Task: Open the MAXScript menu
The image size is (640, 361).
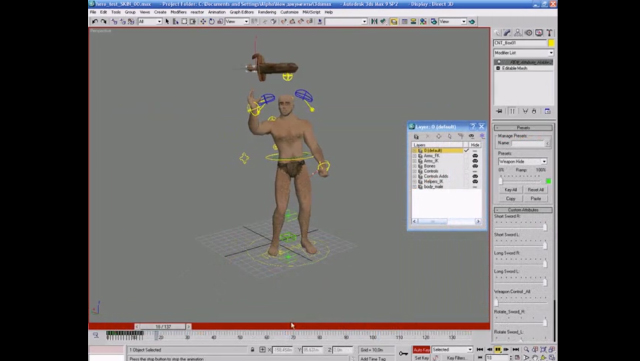Action: click(x=311, y=12)
